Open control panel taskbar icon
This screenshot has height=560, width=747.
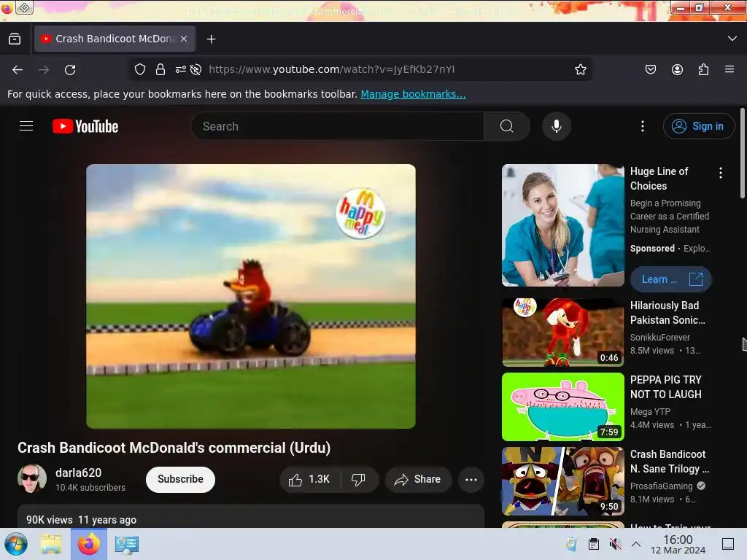click(x=126, y=544)
